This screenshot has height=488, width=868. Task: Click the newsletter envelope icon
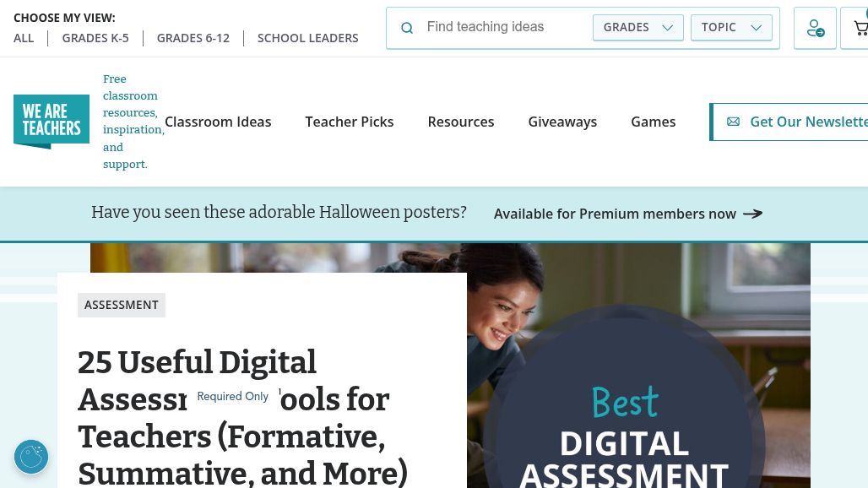click(733, 122)
